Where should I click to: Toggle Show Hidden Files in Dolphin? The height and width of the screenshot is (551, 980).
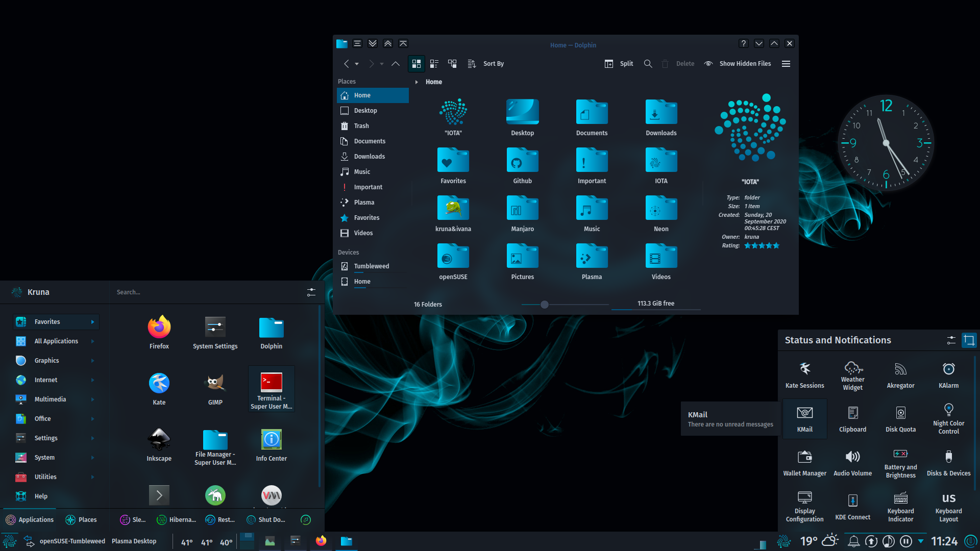(738, 64)
